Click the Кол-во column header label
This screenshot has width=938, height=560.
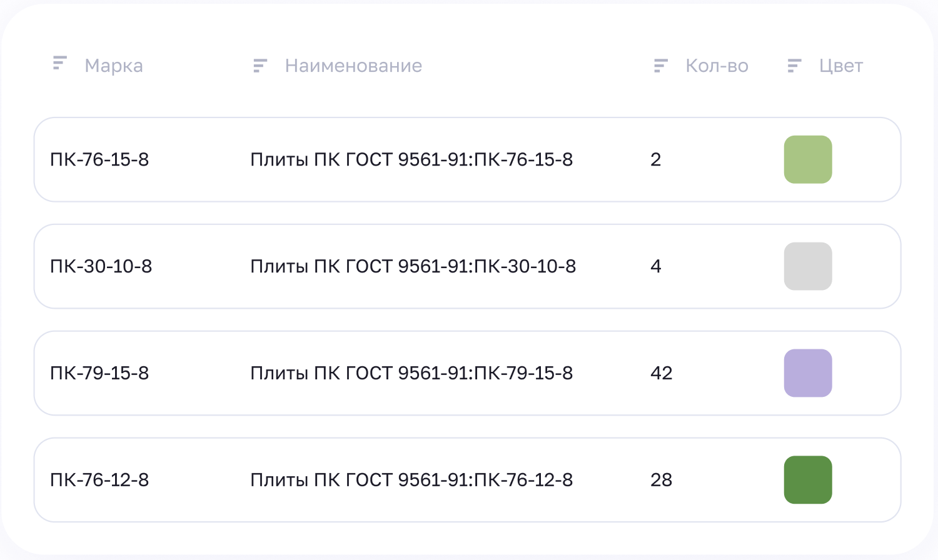pos(717,66)
